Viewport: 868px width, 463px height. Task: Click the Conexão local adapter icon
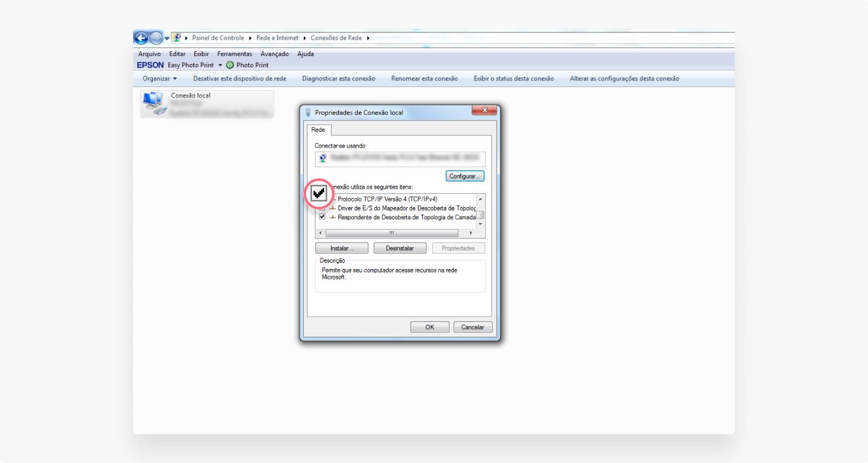tap(154, 104)
